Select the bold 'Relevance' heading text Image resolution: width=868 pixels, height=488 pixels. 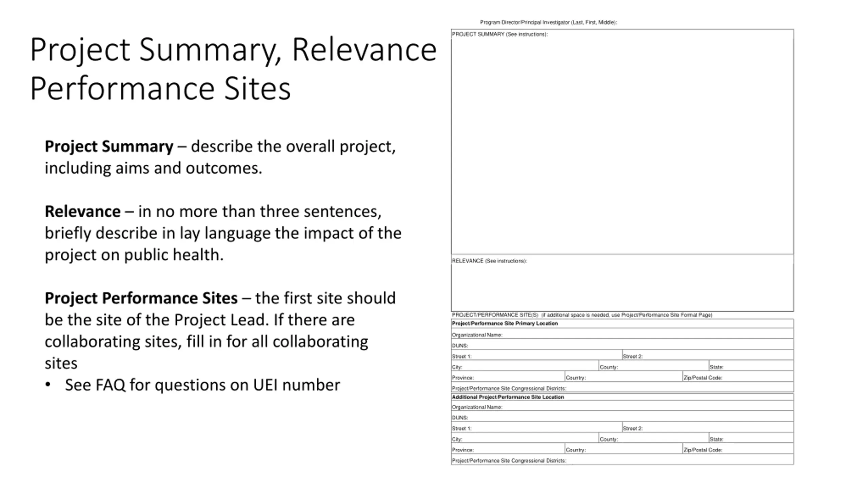click(82, 211)
